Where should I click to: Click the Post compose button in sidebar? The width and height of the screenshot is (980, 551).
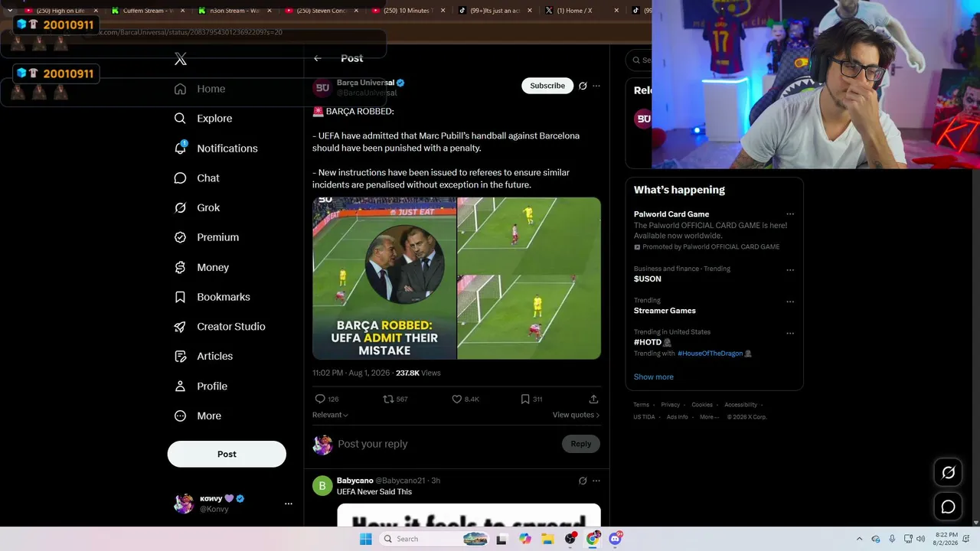tap(227, 454)
